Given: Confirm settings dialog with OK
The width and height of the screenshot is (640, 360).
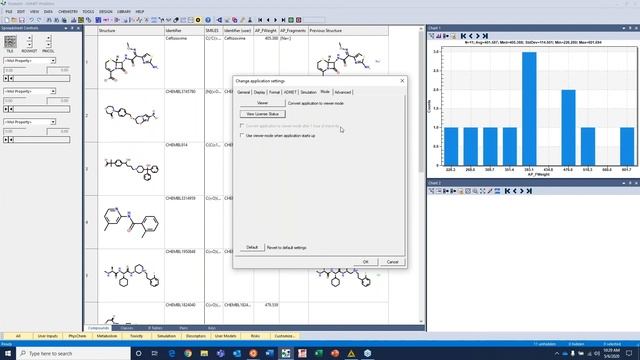Looking at the screenshot, I should coord(366,262).
